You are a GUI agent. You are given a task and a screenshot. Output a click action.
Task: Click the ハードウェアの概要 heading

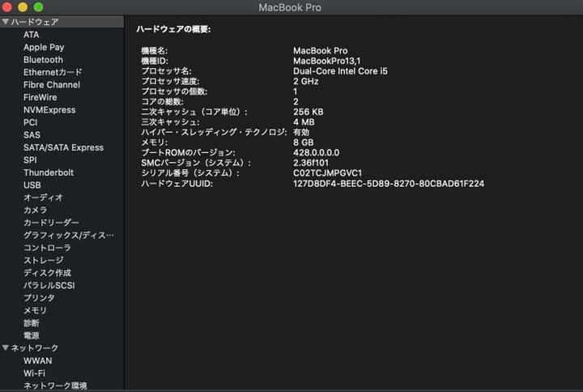point(173,29)
